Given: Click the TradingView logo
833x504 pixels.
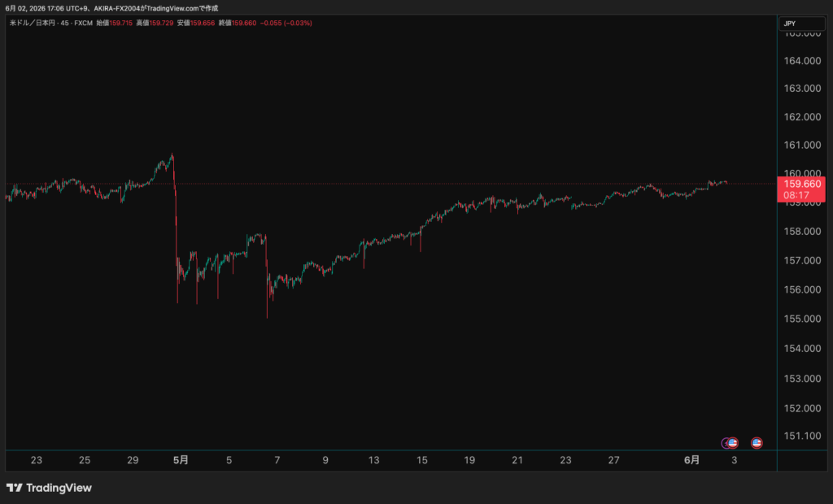Looking at the screenshot, I should (x=49, y=488).
